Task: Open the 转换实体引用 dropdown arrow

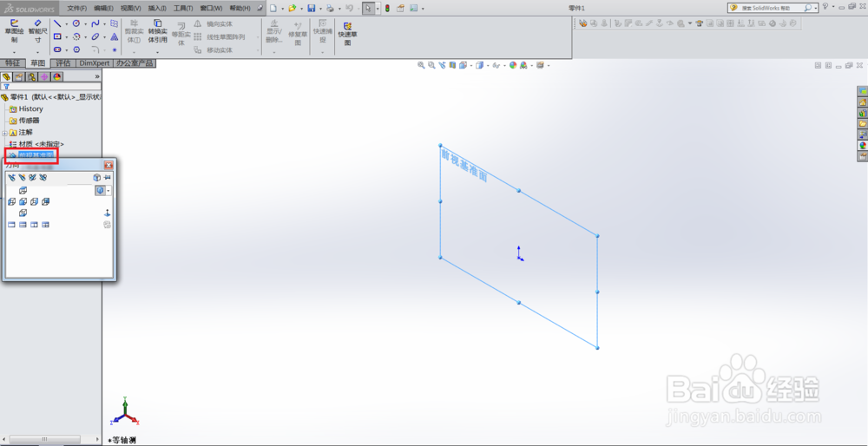Action: 157,53
